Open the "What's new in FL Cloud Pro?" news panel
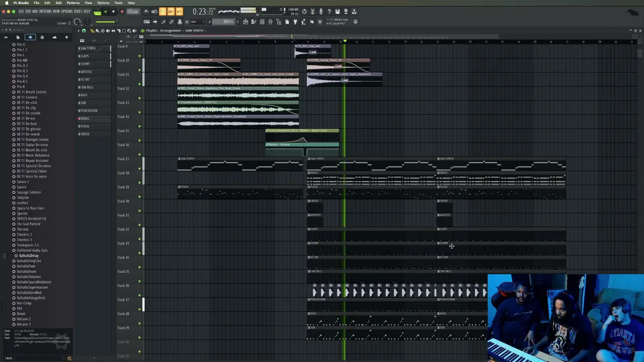644x362 pixels. click(338, 22)
